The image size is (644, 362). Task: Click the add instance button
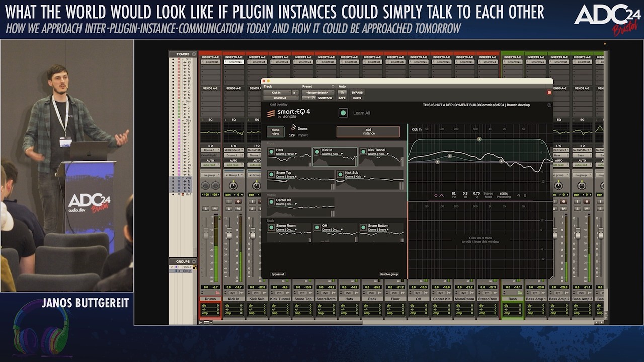tap(368, 132)
